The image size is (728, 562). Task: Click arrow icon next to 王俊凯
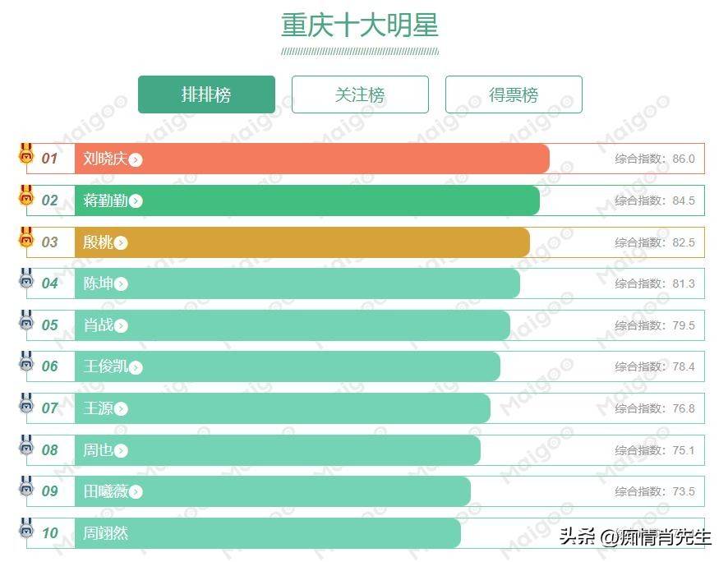click(136, 367)
